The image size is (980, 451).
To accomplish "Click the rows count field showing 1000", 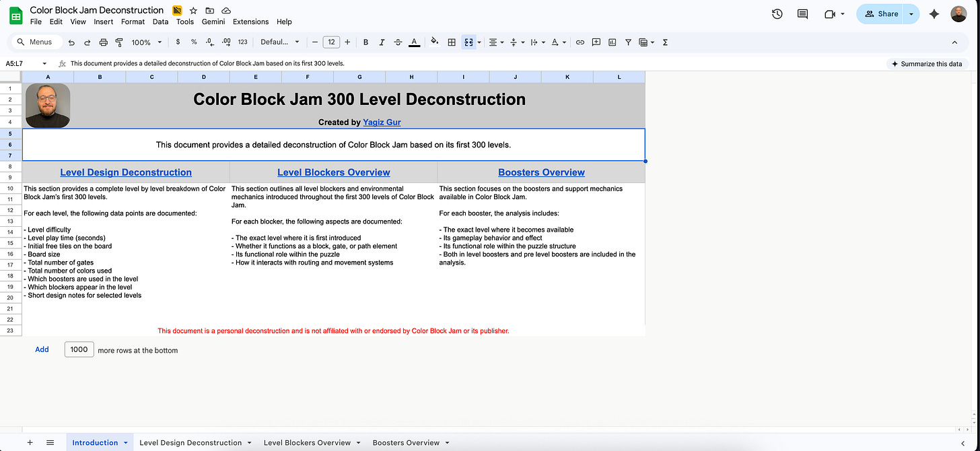I will [79, 349].
